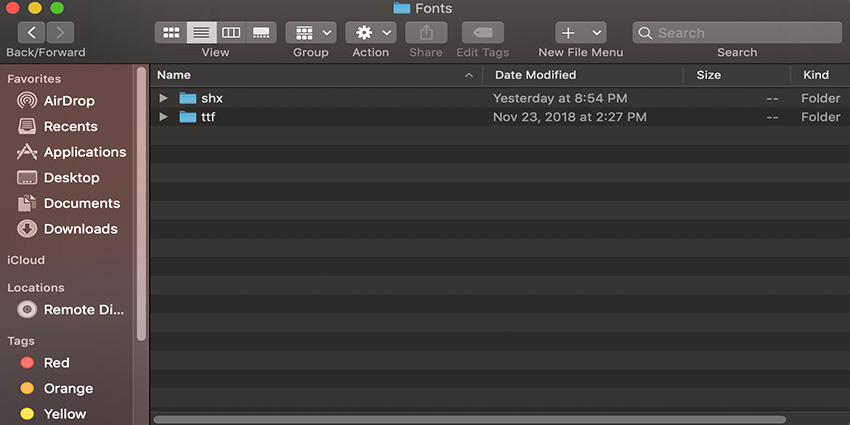Open the New File Menu dropdown

tap(581, 33)
